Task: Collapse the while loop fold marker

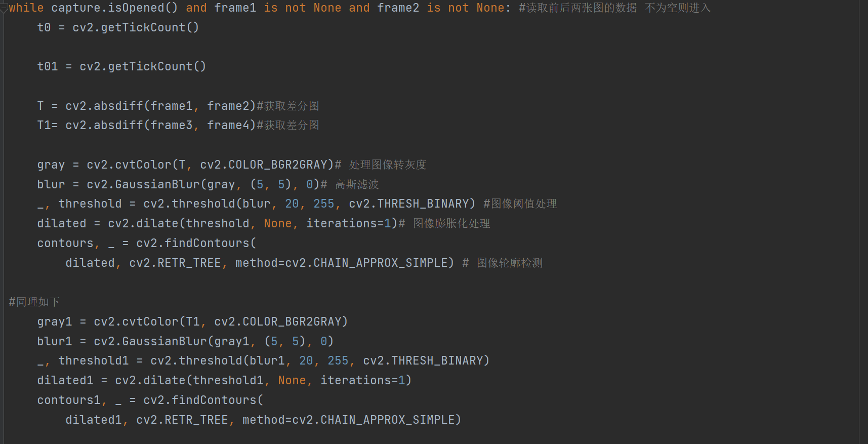Action: (x=4, y=8)
